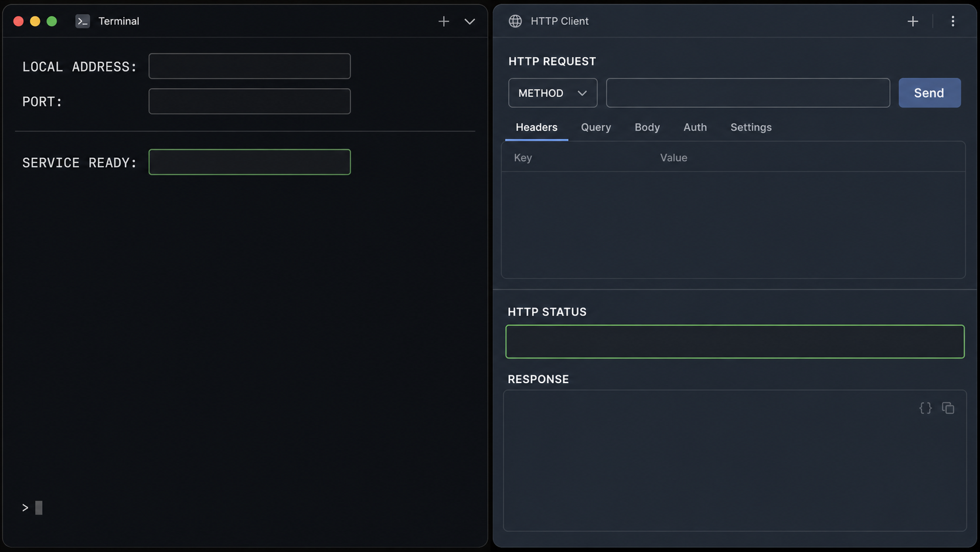The width and height of the screenshot is (980, 552).
Task: Switch to the Headers tab
Action: 536,127
